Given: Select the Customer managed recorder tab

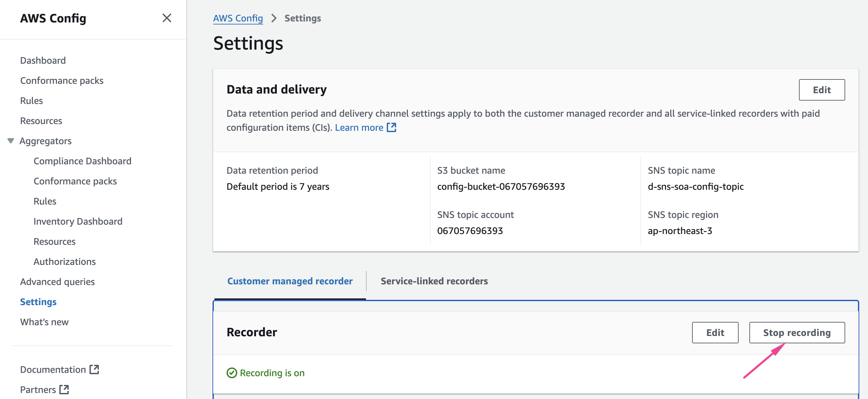Looking at the screenshot, I should pos(290,281).
